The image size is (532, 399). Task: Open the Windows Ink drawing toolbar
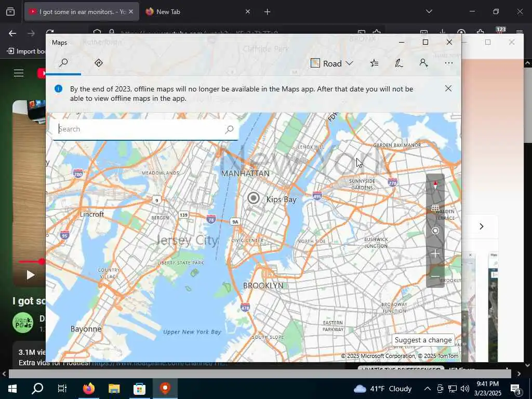(398, 63)
